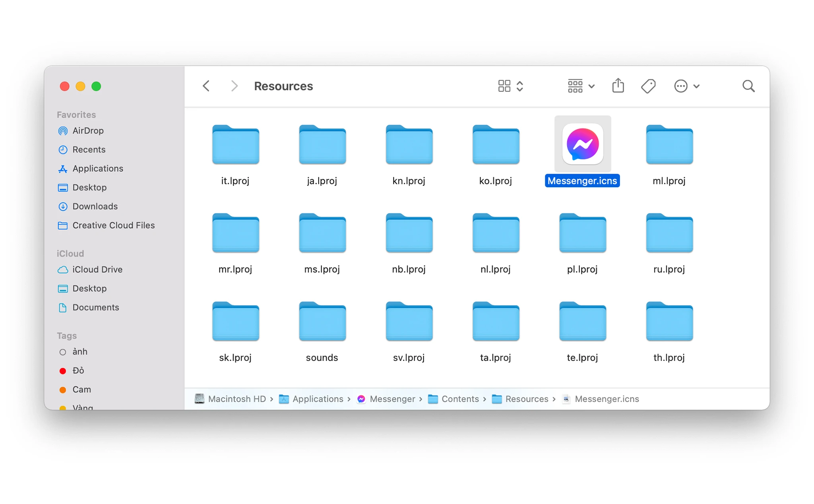The image size is (814, 504).
Task: Select the it.lproj folder
Action: [x=235, y=144]
